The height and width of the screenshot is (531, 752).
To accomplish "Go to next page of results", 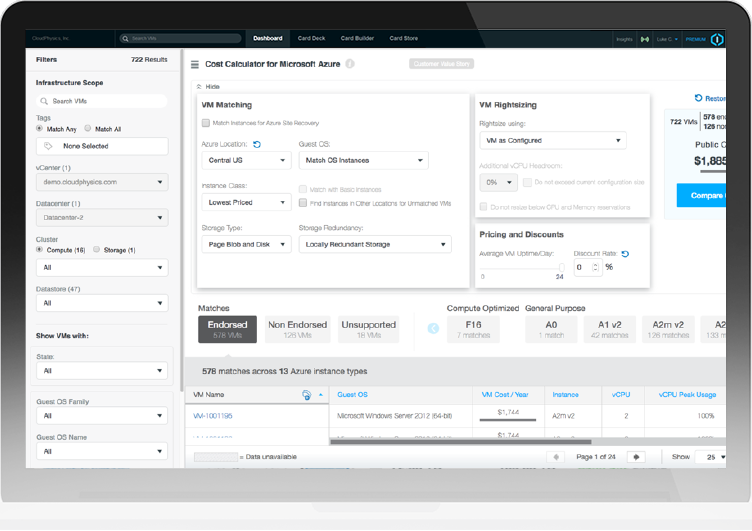I will coord(635,457).
